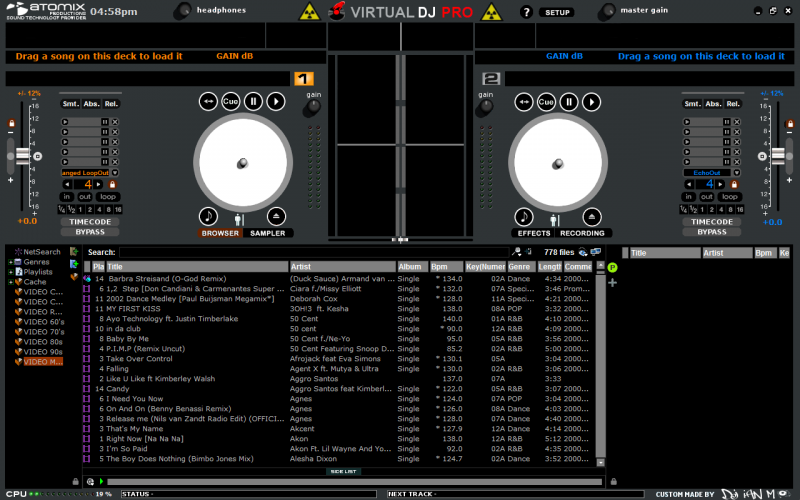
Task: Switch to the RECORDING tab
Action: point(582,233)
